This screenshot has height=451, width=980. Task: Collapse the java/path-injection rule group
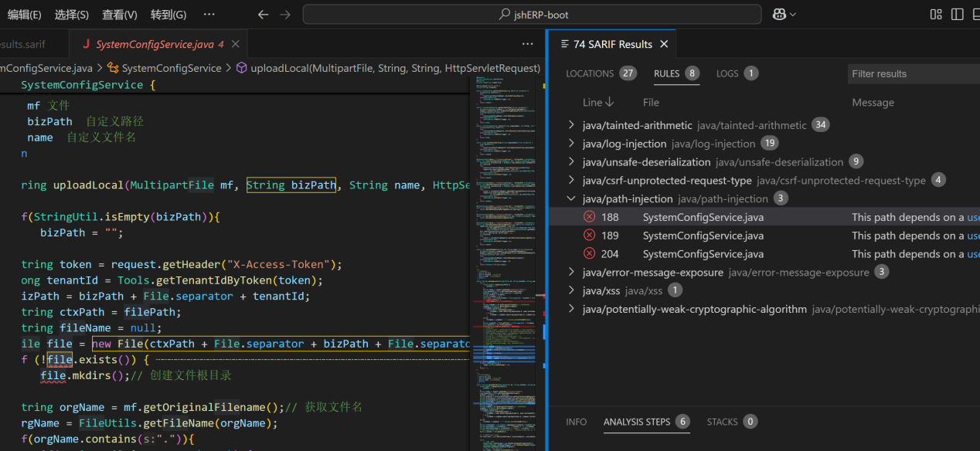[571, 198]
